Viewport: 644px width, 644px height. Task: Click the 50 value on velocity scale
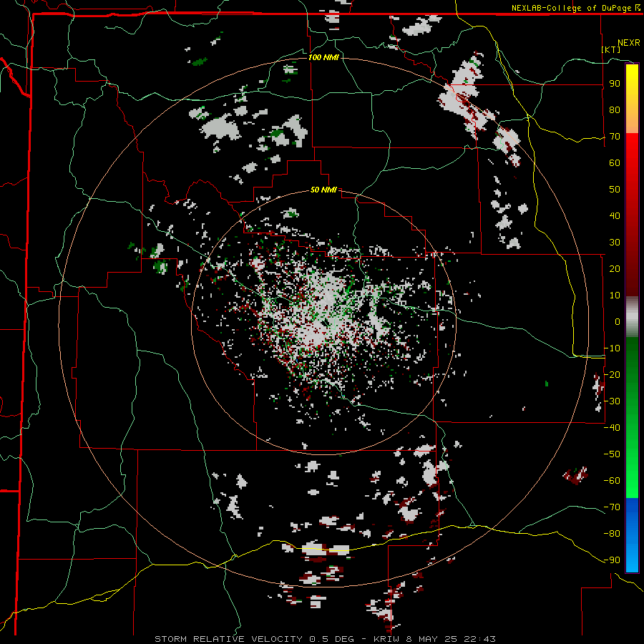[615, 190]
